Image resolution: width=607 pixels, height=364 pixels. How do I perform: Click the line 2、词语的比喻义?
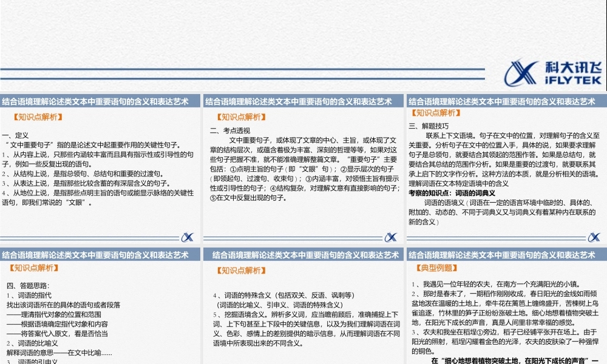32,343
